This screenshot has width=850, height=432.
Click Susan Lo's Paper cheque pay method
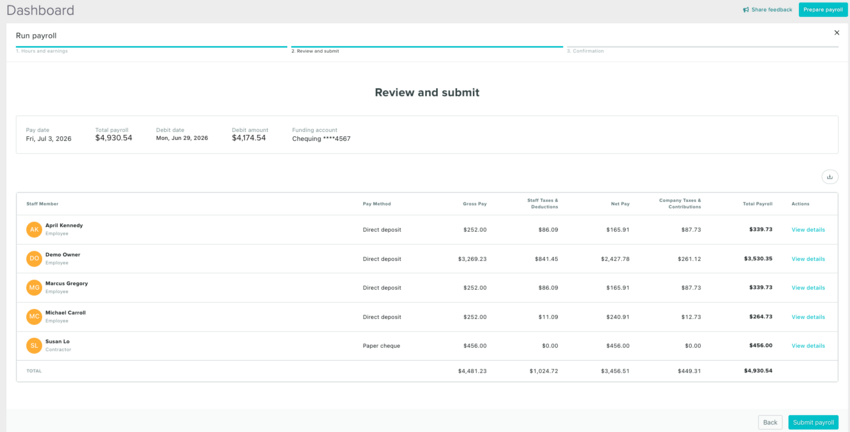pos(382,346)
